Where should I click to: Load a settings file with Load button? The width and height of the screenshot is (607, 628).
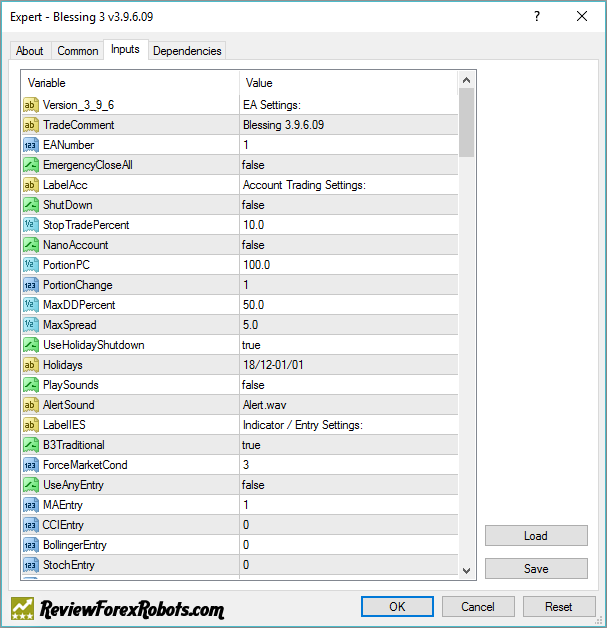(x=536, y=535)
